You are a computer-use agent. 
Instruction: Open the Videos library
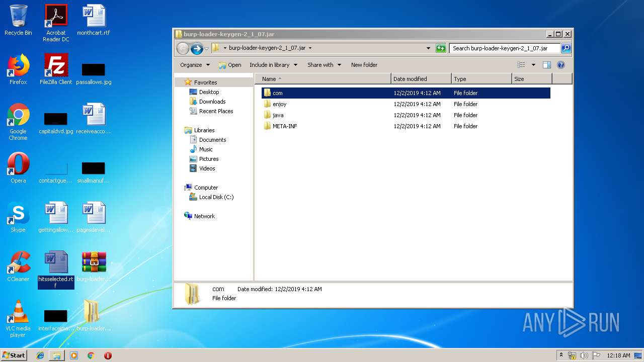tap(207, 168)
